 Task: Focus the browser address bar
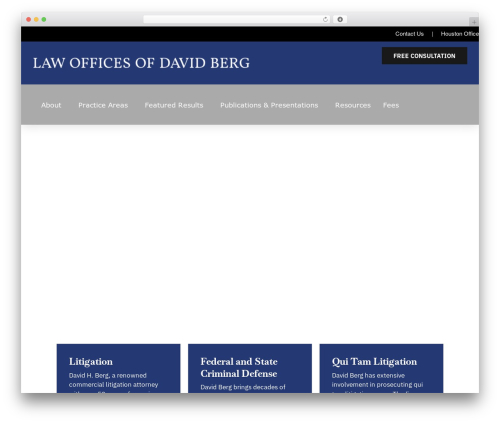[x=237, y=19]
